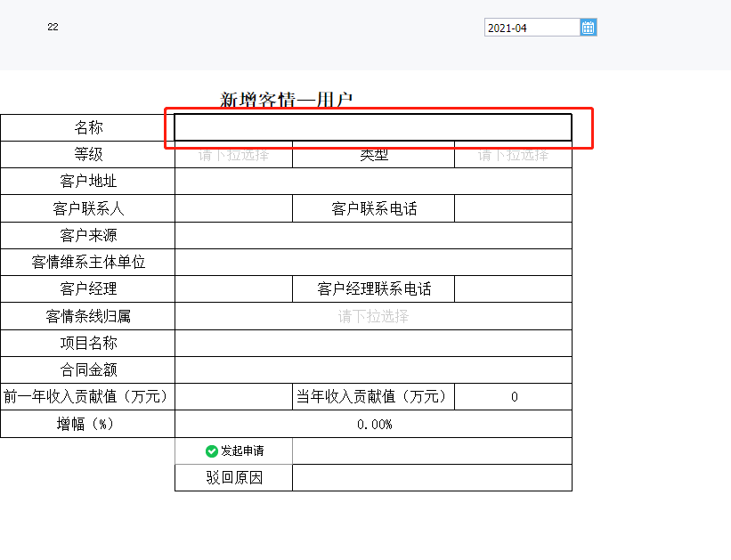The image size is (731, 560).
Task: Click the 客户联系人 input field
Action: [233, 208]
